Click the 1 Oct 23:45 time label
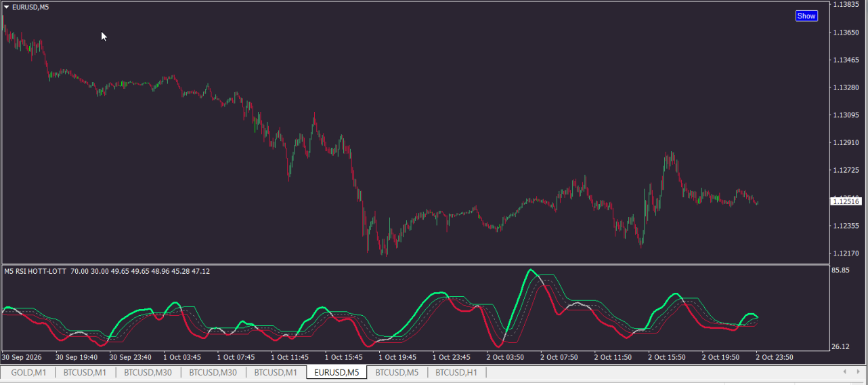 pyautogui.click(x=452, y=357)
